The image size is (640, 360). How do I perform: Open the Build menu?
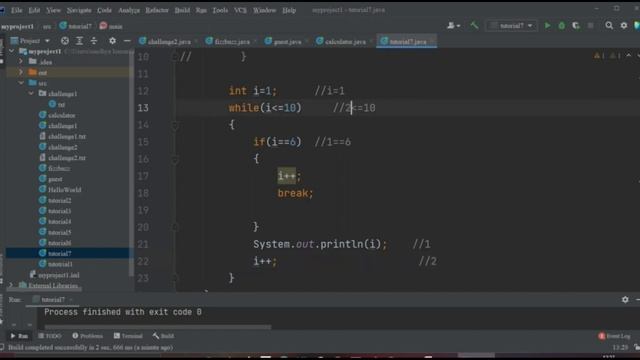pos(182,10)
